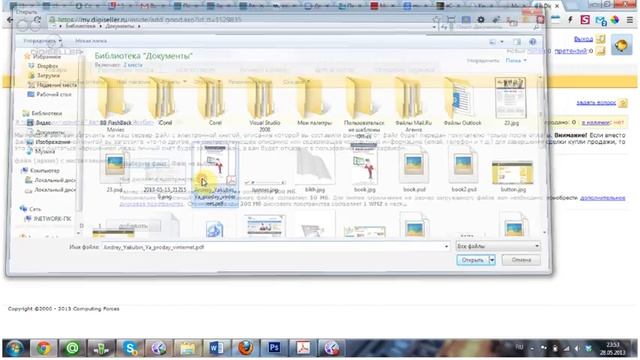The width and height of the screenshot is (640, 360).
Task: Click the в наличии link
Action: [596, 122]
